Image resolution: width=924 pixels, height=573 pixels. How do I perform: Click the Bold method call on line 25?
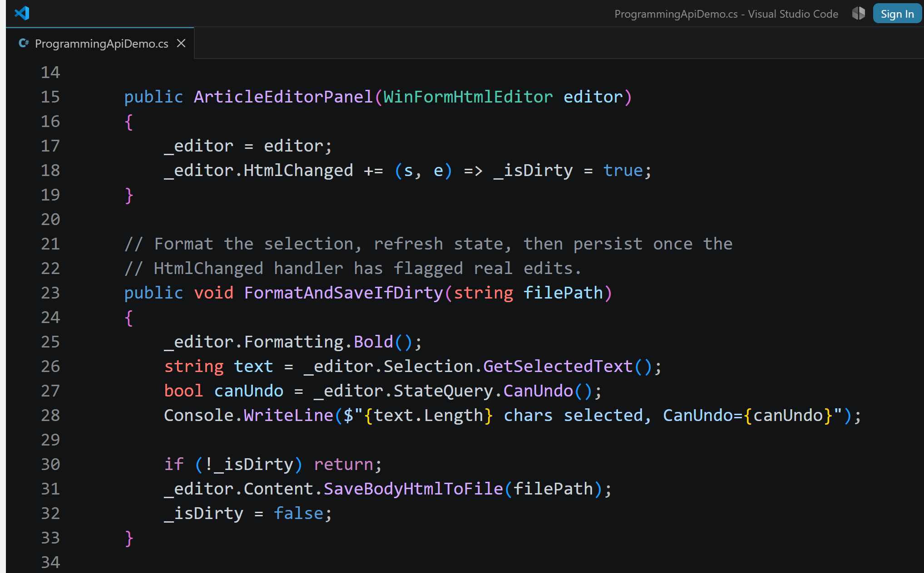(373, 342)
